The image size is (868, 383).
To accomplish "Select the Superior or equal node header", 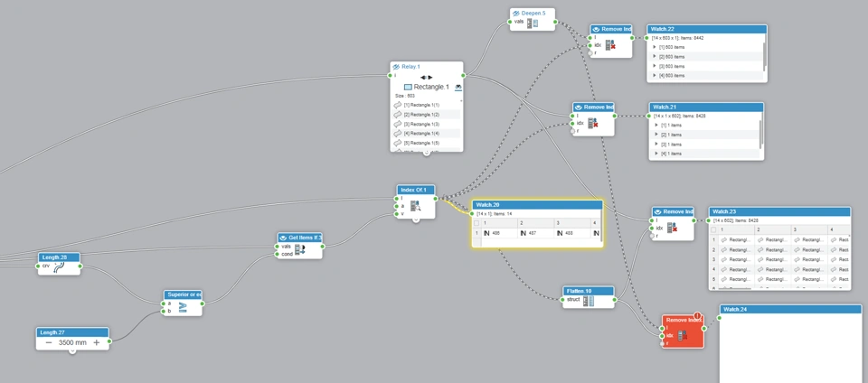I will click(183, 294).
